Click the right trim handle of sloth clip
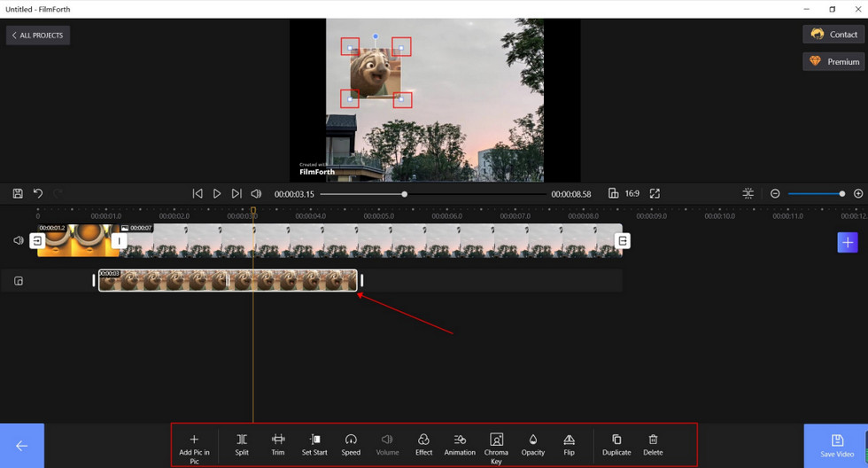868x468 pixels. coord(362,281)
